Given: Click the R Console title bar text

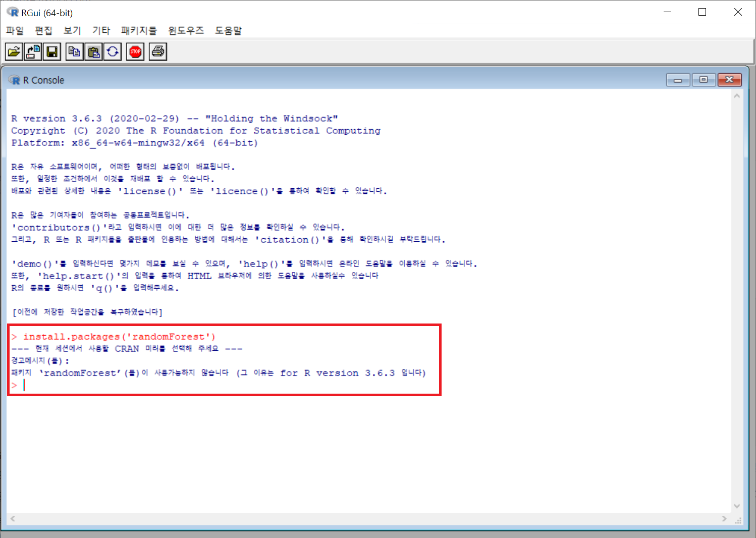Looking at the screenshot, I should (x=43, y=80).
